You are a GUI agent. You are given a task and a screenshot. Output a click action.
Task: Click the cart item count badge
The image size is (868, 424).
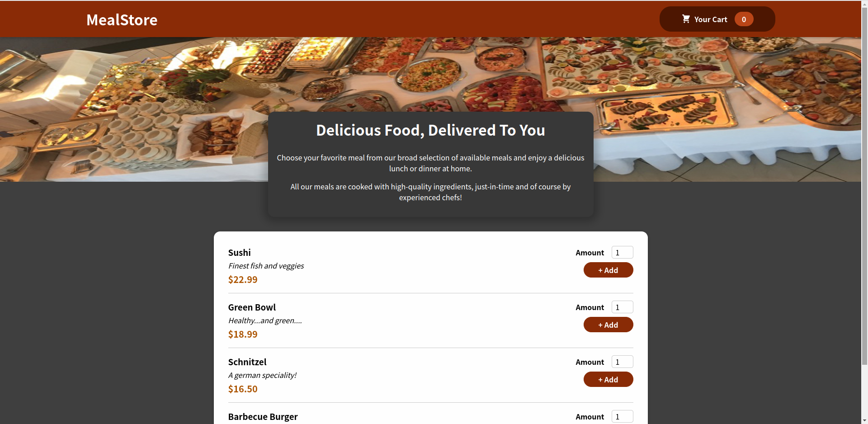pyautogui.click(x=744, y=19)
